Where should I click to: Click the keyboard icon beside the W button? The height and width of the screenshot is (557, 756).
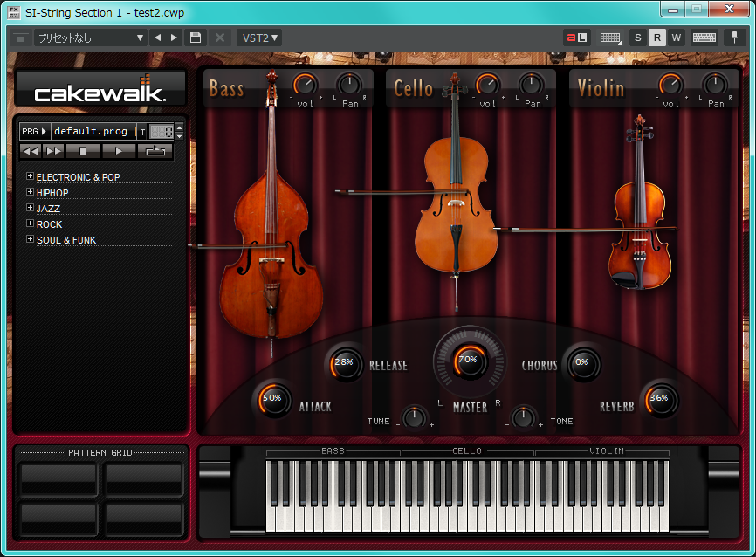704,38
